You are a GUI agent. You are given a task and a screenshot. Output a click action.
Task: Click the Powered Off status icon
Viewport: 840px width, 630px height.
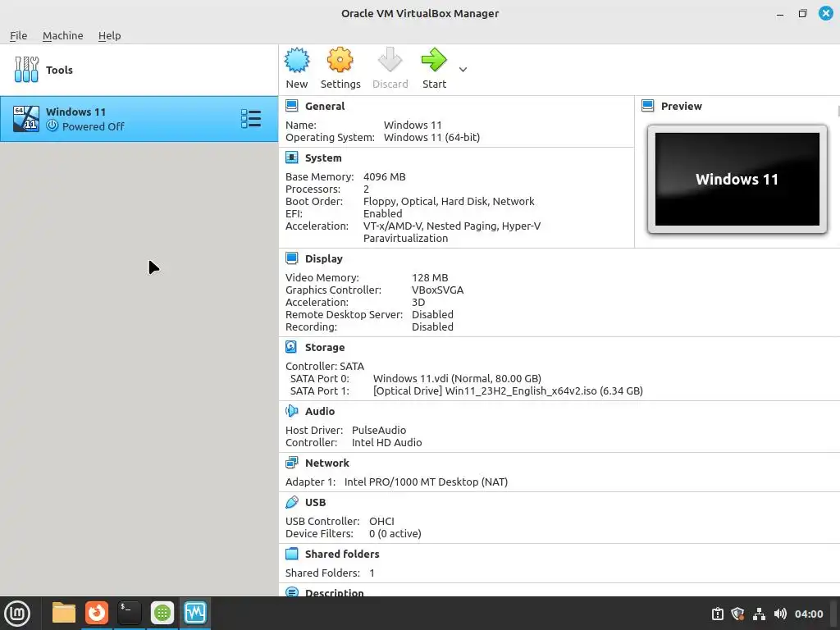click(52, 126)
